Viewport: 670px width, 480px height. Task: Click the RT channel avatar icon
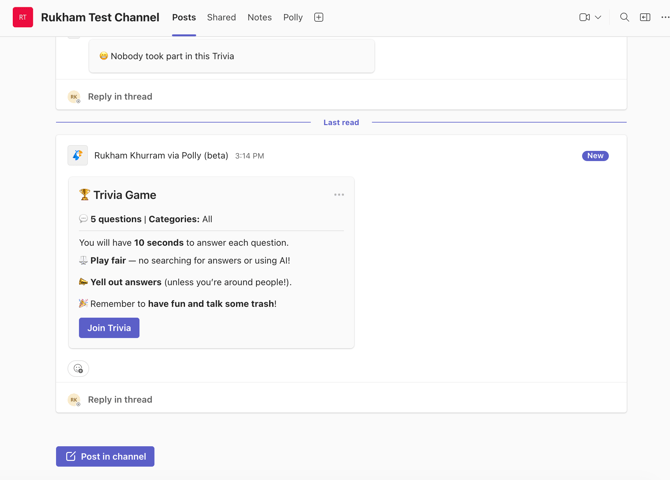click(22, 17)
